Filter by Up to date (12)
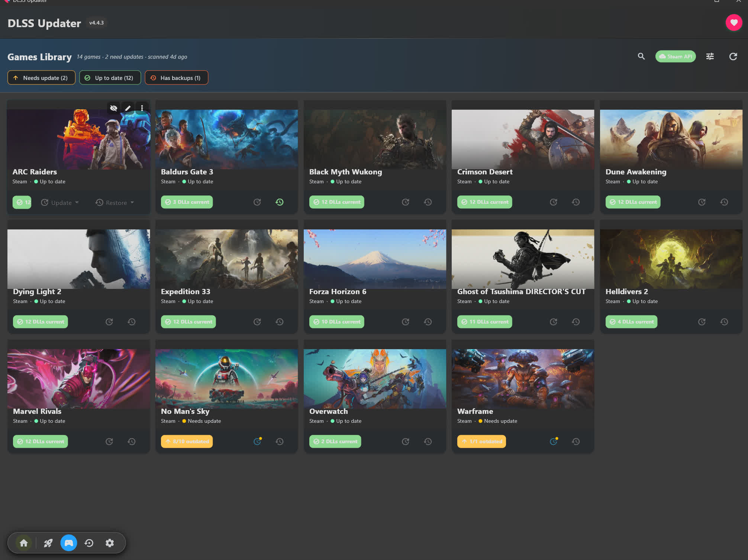This screenshot has height=560, width=748. [x=110, y=78]
